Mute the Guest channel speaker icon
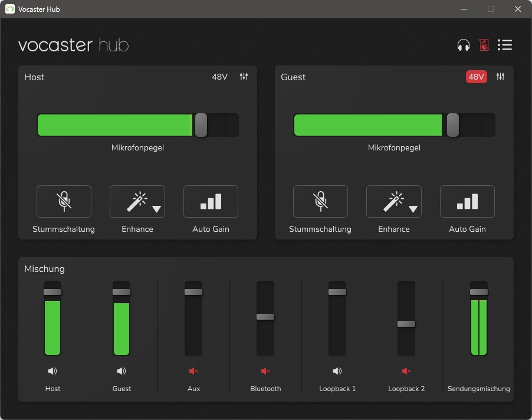This screenshot has width=532, height=420. tap(121, 371)
